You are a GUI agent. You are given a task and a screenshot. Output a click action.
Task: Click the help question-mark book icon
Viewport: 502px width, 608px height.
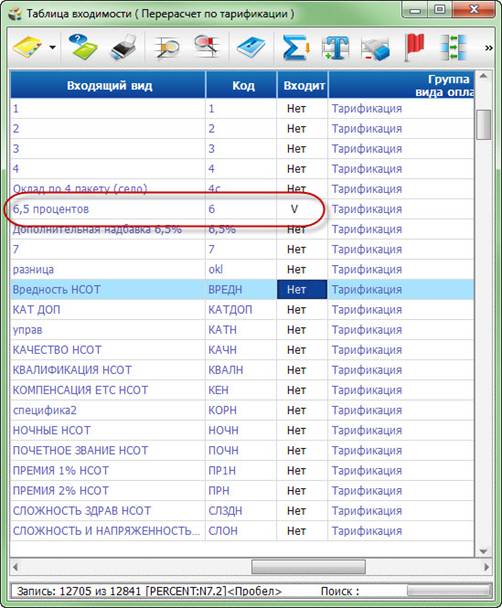[x=83, y=47]
